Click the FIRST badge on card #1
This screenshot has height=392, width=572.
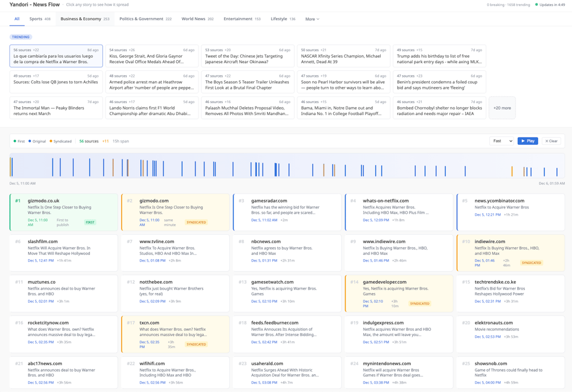[90, 222]
